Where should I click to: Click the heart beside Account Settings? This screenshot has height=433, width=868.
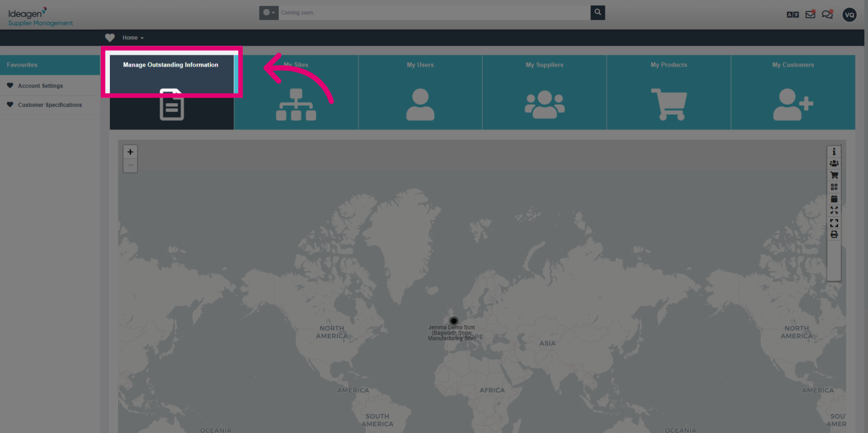pos(10,86)
